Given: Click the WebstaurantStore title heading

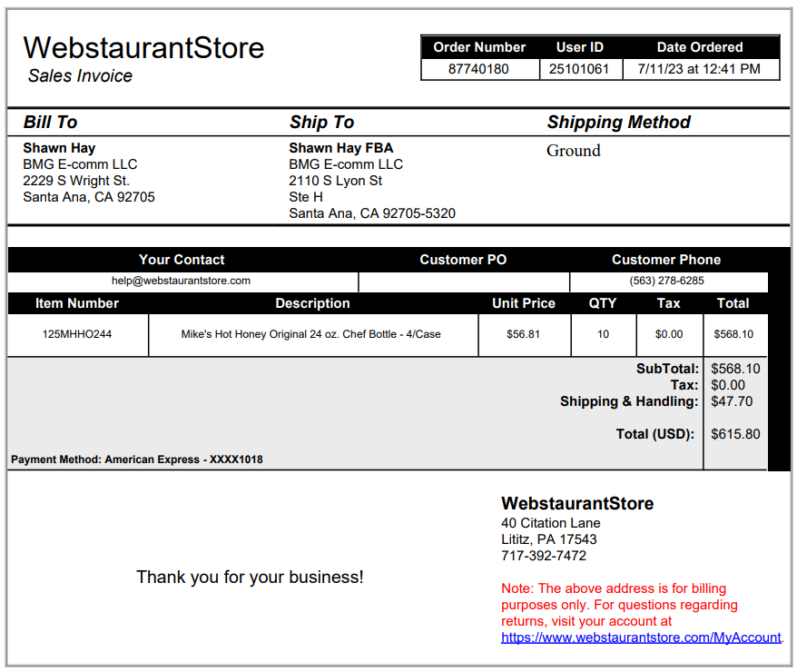Looking at the screenshot, I should point(143,48).
